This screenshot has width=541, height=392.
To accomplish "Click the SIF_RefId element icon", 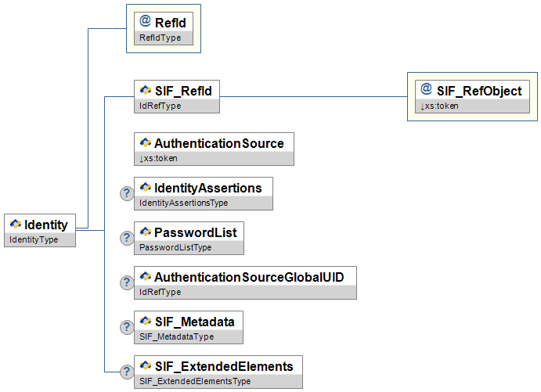I will coord(146,91).
